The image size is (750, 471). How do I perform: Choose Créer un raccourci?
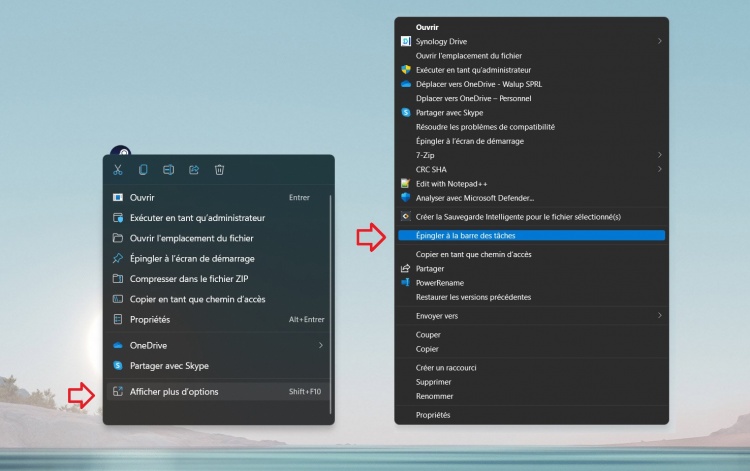[446, 368]
